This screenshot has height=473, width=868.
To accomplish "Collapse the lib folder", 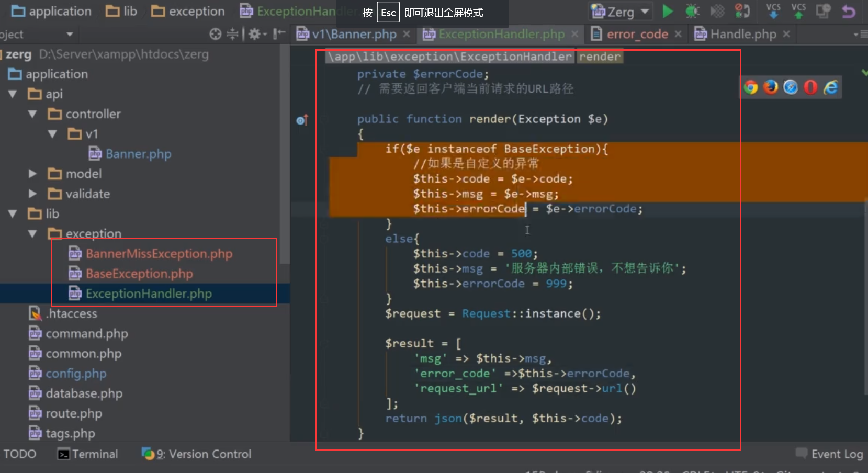I will tap(13, 213).
